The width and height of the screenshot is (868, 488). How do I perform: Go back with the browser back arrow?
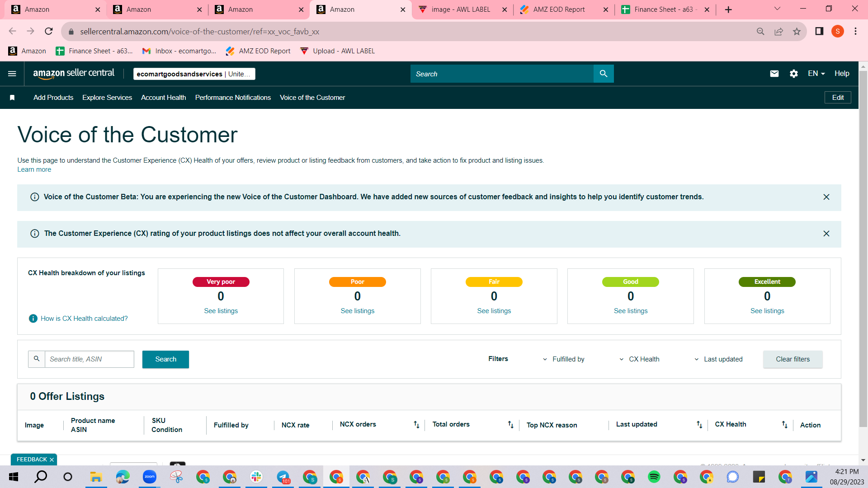point(12,31)
